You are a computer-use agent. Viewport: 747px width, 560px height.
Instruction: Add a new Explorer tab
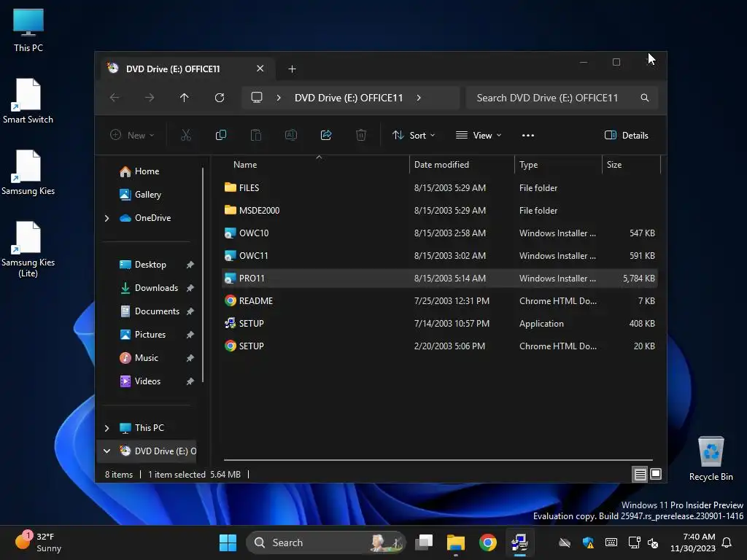click(x=292, y=69)
